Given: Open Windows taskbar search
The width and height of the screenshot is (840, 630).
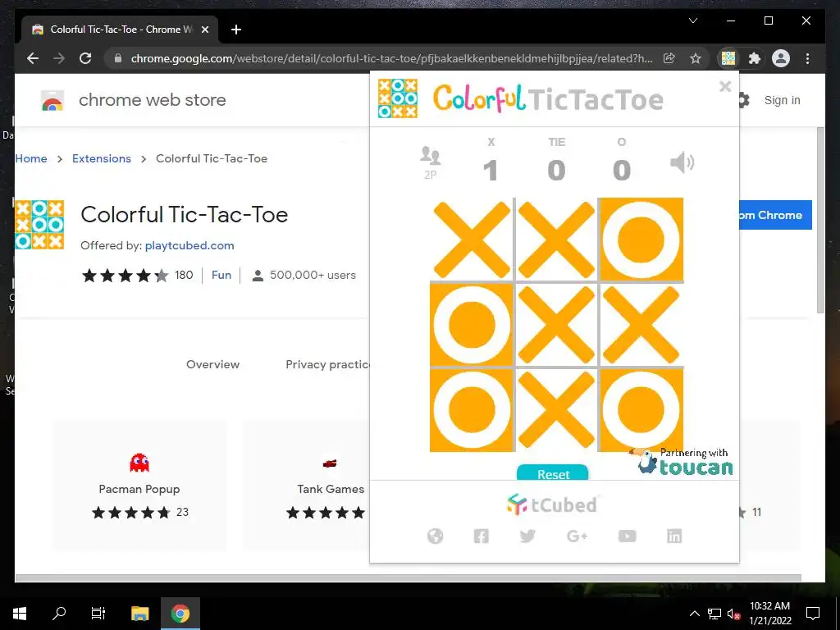Looking at the screenshot, I should click(59, 614).
